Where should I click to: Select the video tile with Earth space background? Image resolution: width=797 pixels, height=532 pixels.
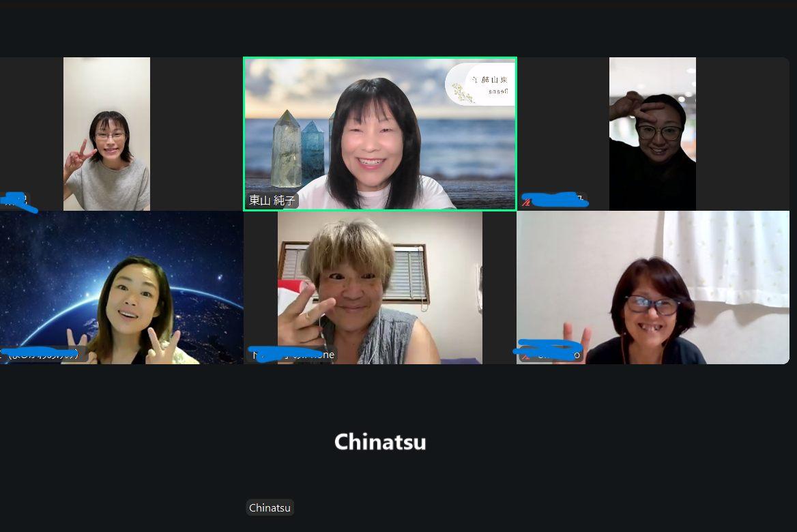121,287
